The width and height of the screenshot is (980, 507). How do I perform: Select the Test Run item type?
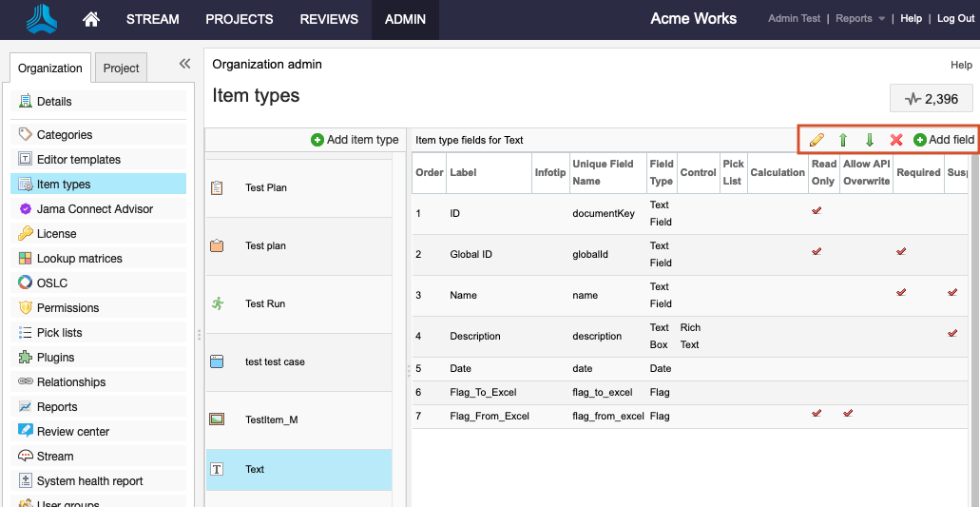pyautogui.click(x=298, y=303)
